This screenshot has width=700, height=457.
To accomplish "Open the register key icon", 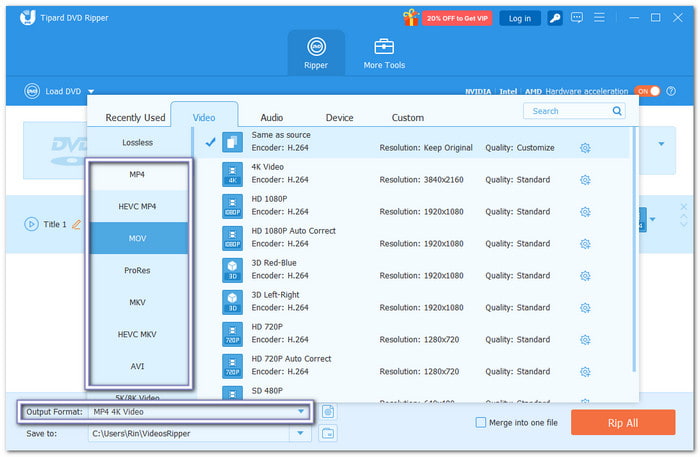I will point(555,18).
